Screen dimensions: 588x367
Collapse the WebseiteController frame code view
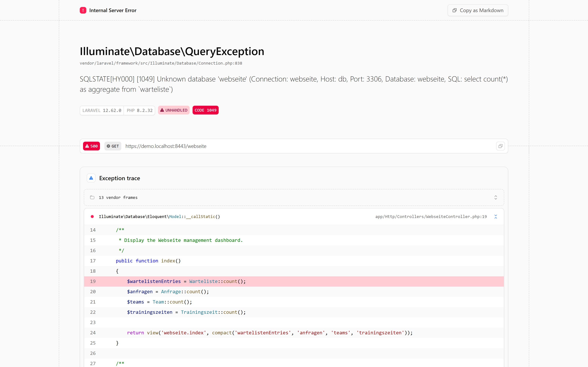tap(496, 217)
